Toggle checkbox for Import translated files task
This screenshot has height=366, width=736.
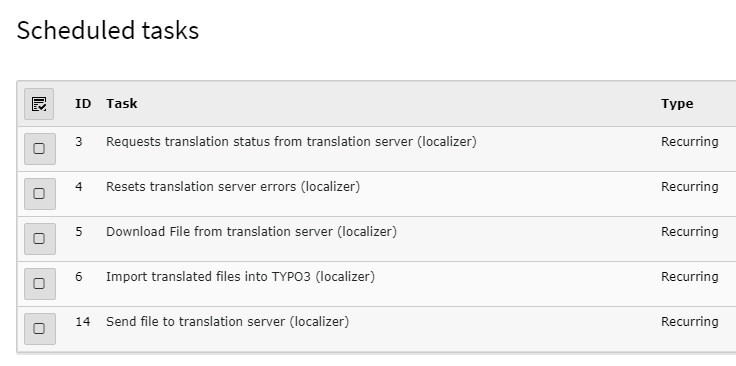point(39,284)
